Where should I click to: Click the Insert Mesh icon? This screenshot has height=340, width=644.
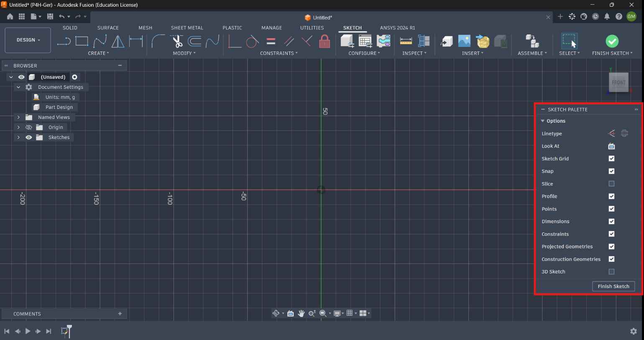(483, 41)
